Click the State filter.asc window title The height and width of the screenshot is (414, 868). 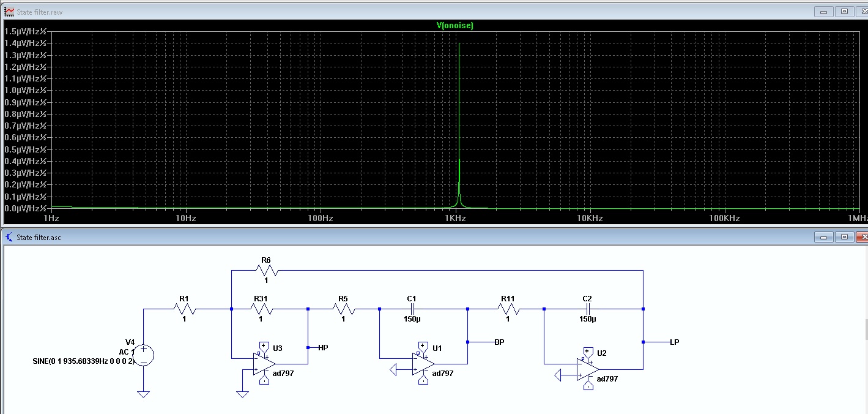(39, 237)
